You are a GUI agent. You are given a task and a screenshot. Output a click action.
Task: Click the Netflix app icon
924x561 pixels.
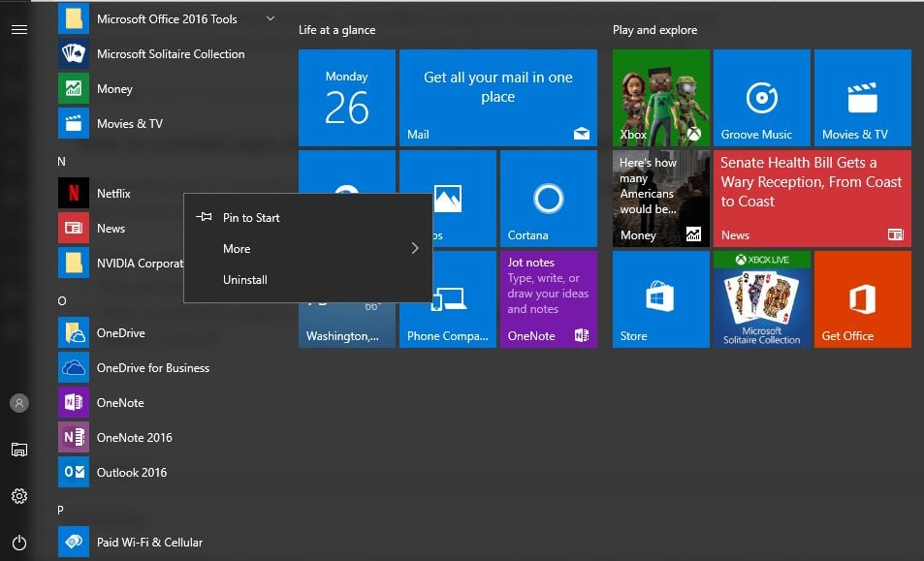pos(74,193)
